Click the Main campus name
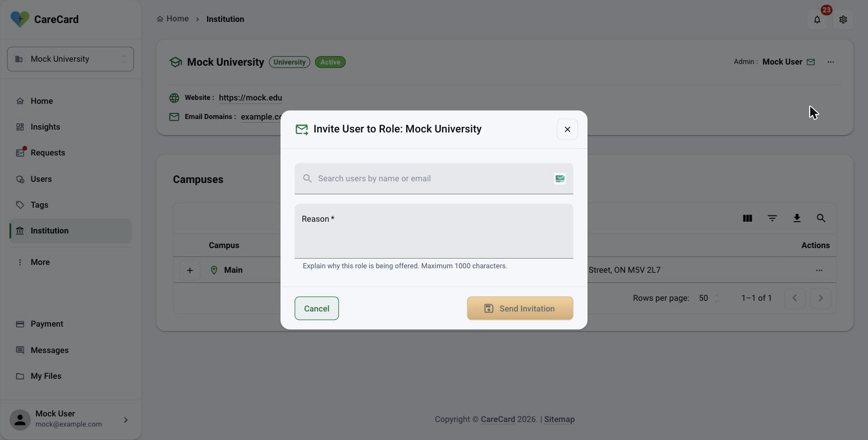This screenshot has width=868, height=440. click(233, 270)
